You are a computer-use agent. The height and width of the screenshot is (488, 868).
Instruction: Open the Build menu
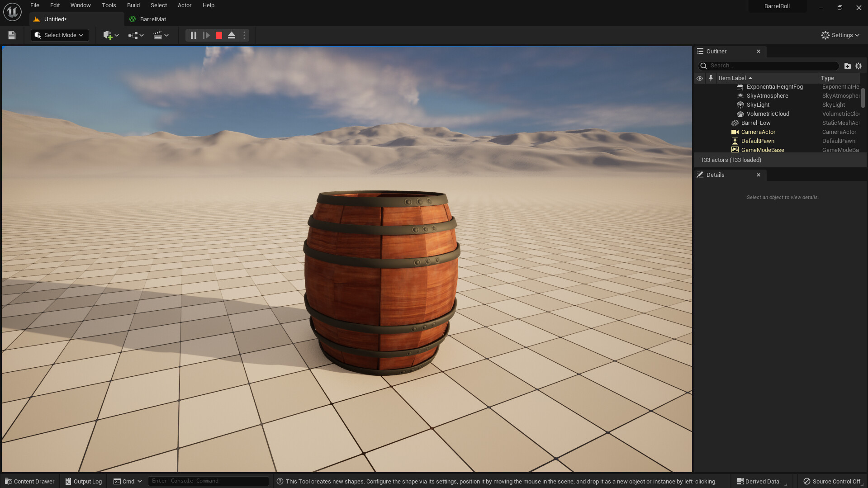pos(133,5)
